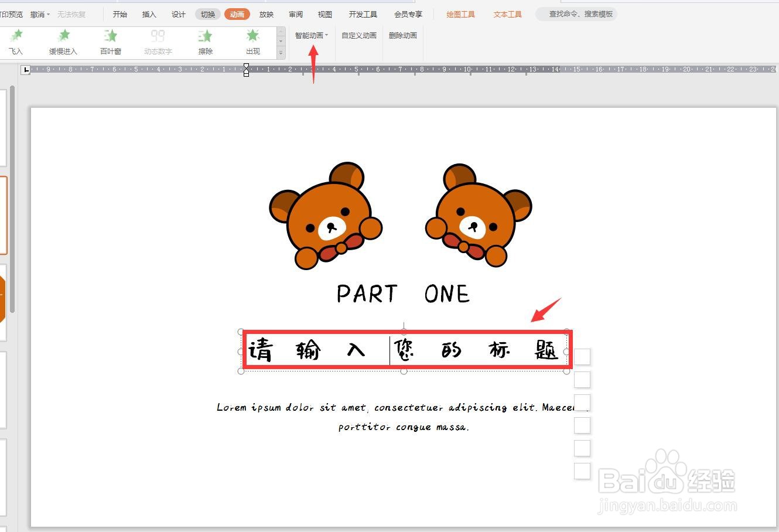This screenshot has width=779, height=532.
Task: Click the 查找命令、搜索模板 search box
Action: pos(577,14)
